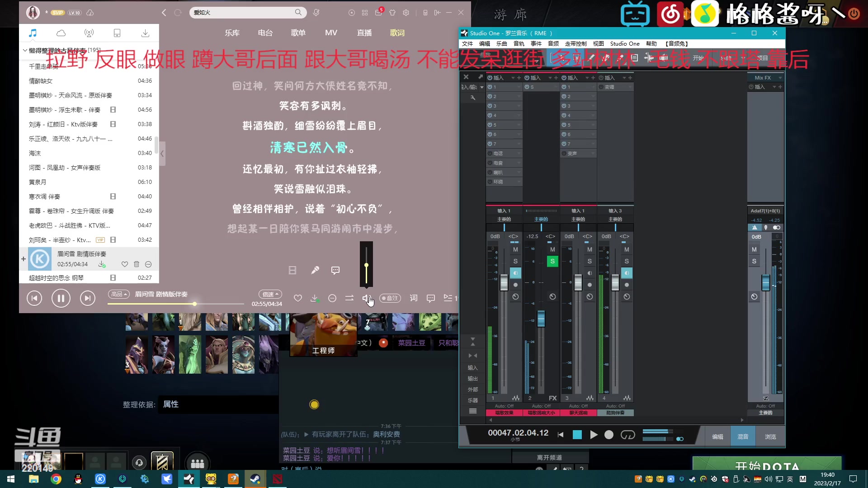Pause the currently playing song in music player
This screenshot has width=868, height=488.
pos(61,298)
